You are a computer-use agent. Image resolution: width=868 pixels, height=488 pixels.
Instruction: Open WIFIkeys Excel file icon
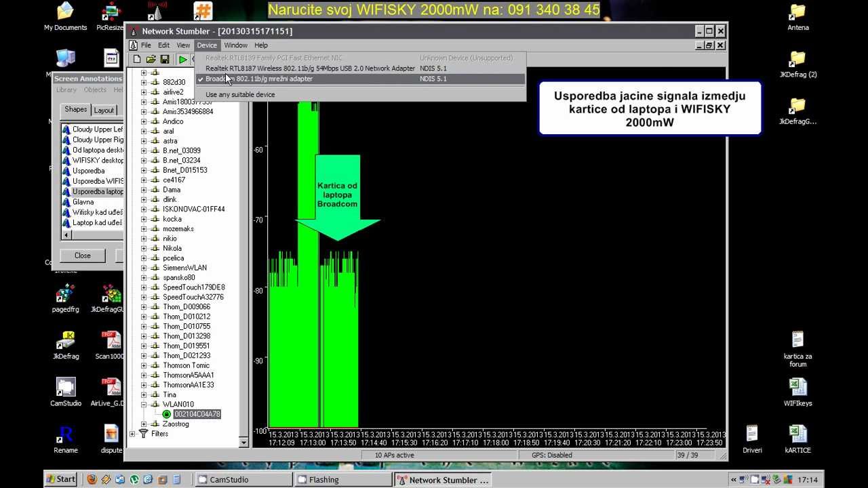(797, 392)
